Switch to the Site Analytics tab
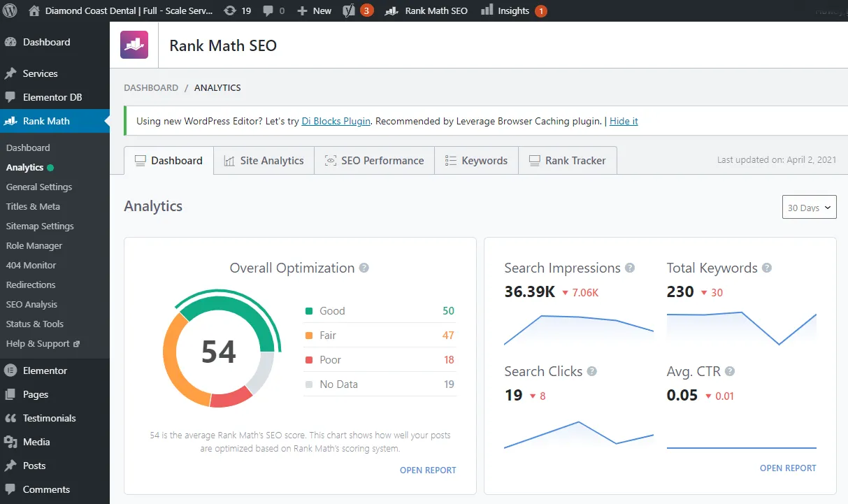The height and width of the screenshot is (504, 848). pyautogui.click(x=264, y=160)
